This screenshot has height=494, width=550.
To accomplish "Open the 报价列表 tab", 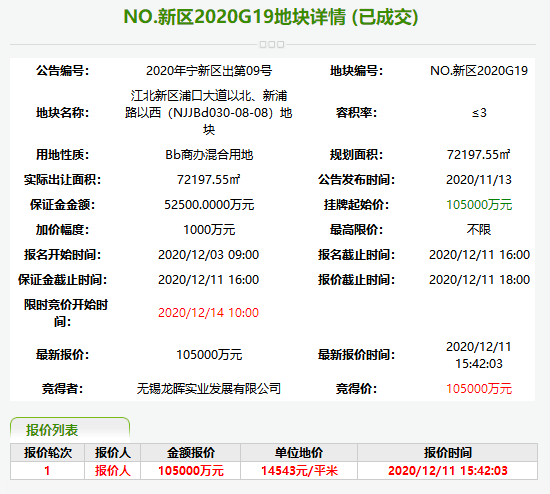I will [70, 429].
